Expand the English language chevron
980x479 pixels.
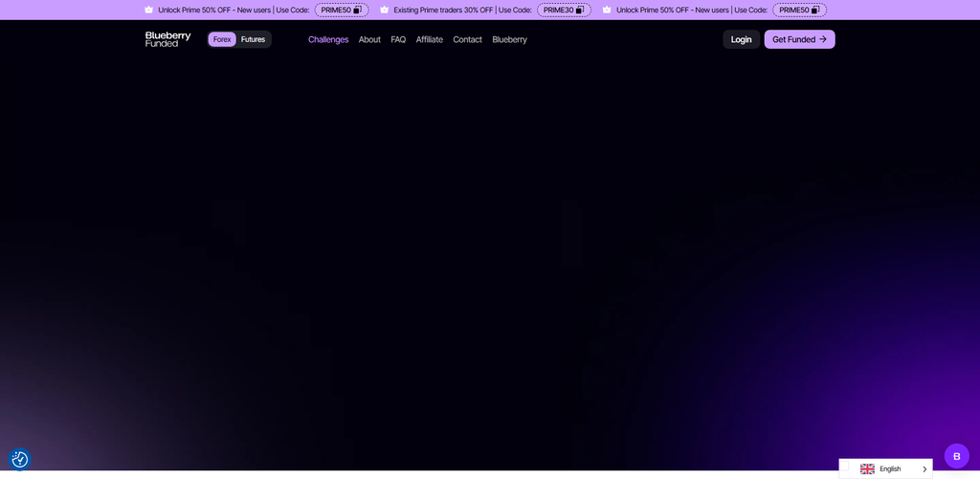(x=924, y=469)
